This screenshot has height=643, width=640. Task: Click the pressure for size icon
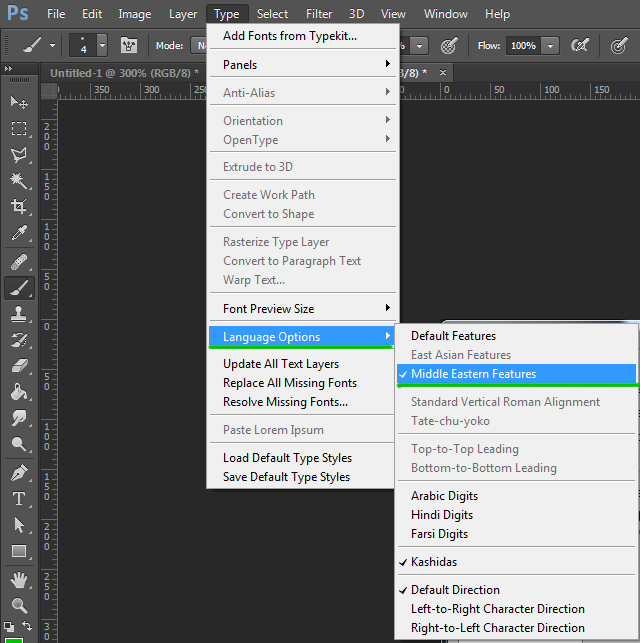(x=619, y=46)
